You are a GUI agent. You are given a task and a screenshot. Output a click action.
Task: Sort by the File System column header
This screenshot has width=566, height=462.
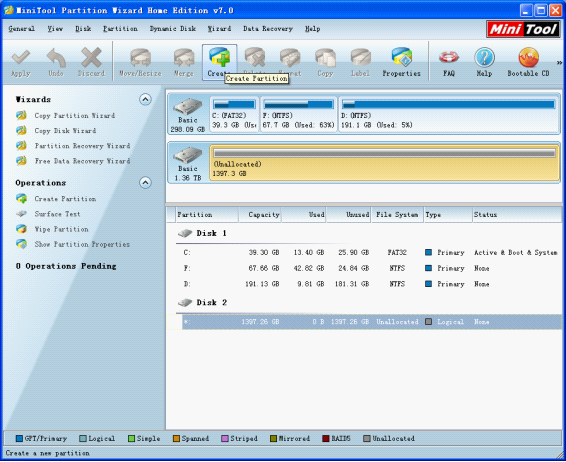tap(397, 215)
